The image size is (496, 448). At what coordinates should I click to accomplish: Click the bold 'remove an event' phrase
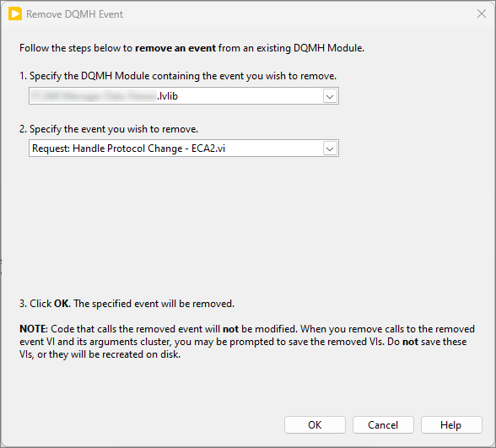[x=175, y=48]
